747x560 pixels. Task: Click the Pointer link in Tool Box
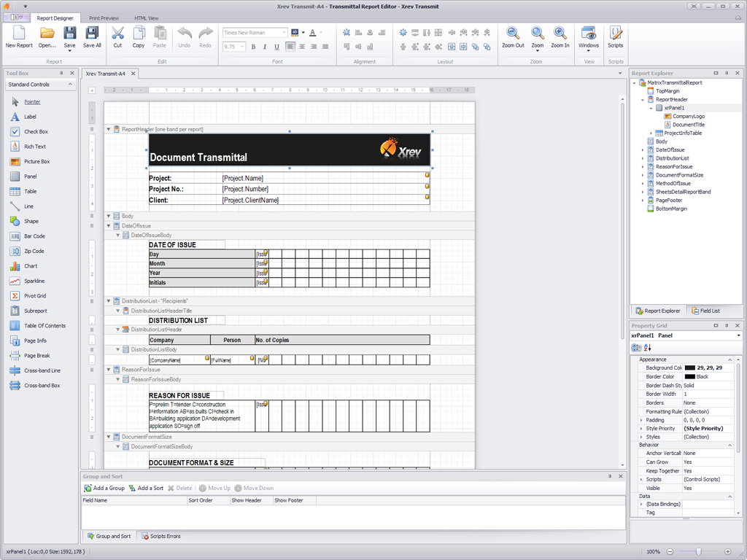click(x=32, y=102)
